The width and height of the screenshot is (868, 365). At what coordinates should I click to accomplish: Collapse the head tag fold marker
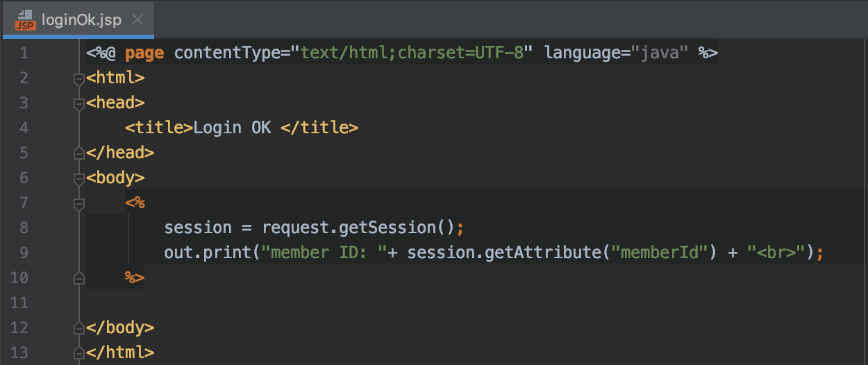[x=78, y=103]
